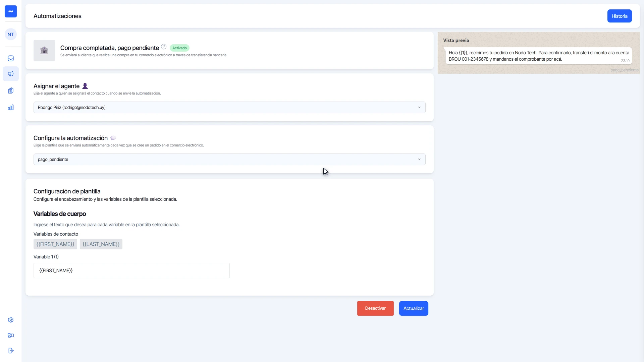
Task: Open the inbox icon in sidebar
Action: pos(11,58)
